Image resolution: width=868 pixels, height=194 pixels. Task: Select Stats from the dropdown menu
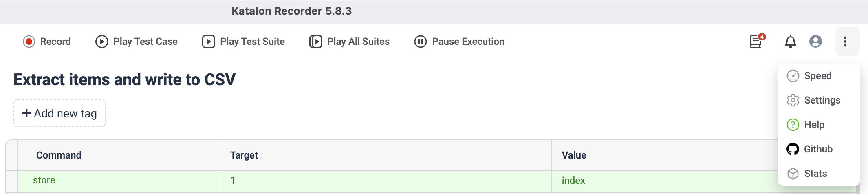(x=815, y=174)
